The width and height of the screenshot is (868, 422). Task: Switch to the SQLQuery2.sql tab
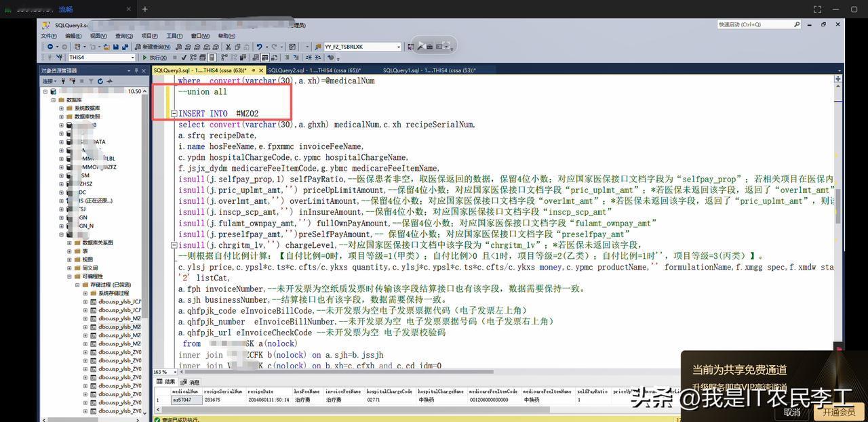coord(314,70)
